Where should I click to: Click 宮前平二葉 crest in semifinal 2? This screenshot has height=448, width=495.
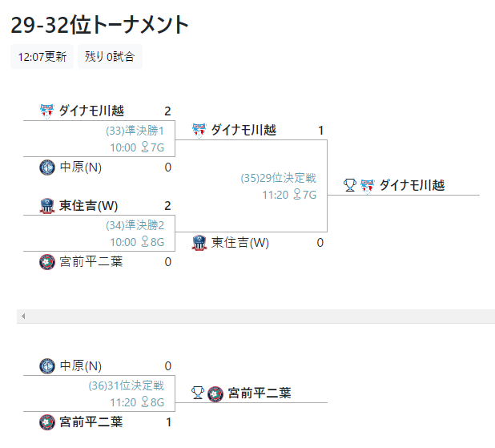click(46, 262)
